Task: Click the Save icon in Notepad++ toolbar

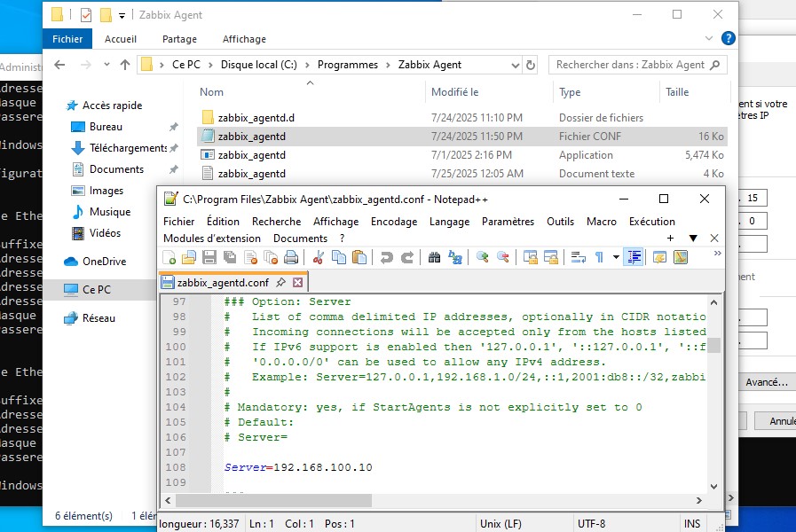Action: pyautogui.click(x=209, y=257)
